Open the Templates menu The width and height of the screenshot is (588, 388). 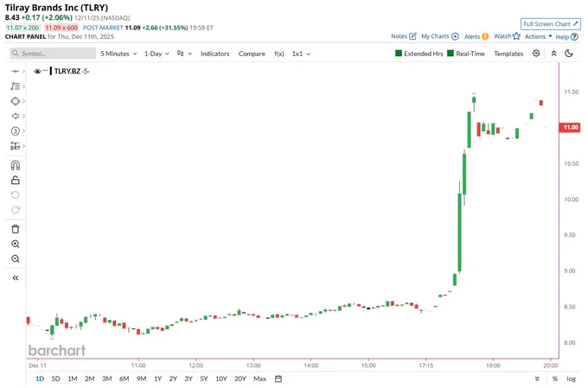[508, 54]
